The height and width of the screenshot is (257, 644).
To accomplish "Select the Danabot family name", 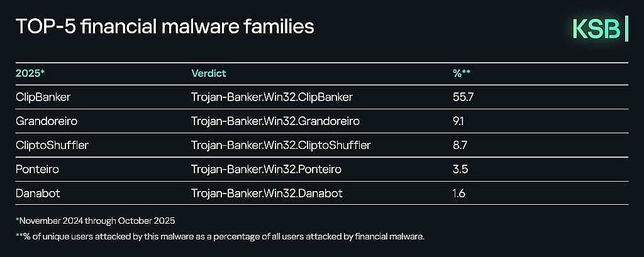I will click(38, 194).
